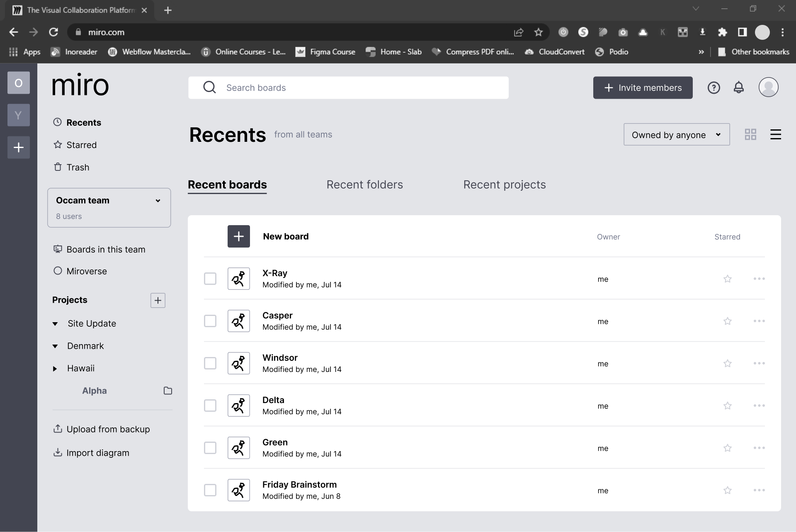Open the notifications bell
The height and width of the screenshot is (532, 796).
point(738,87)
